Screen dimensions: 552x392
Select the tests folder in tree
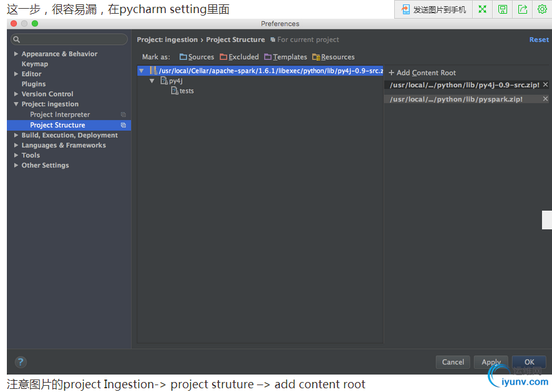click(x=186, y=91)
